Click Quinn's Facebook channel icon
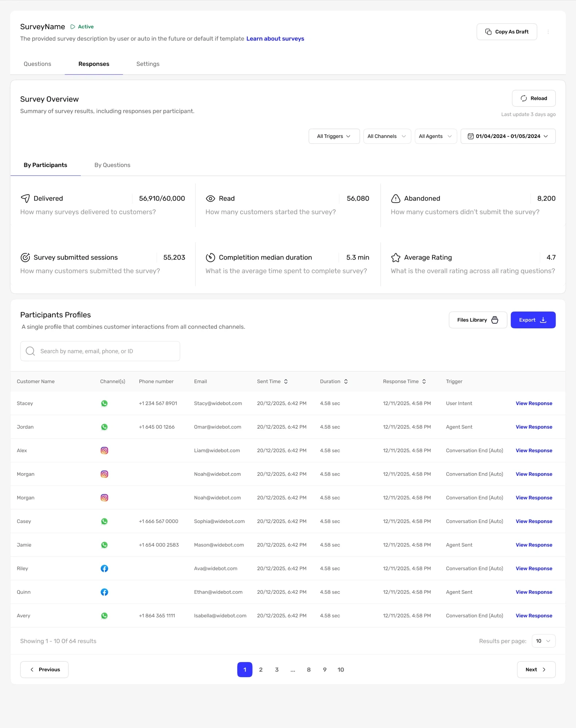 click(104, 592)
